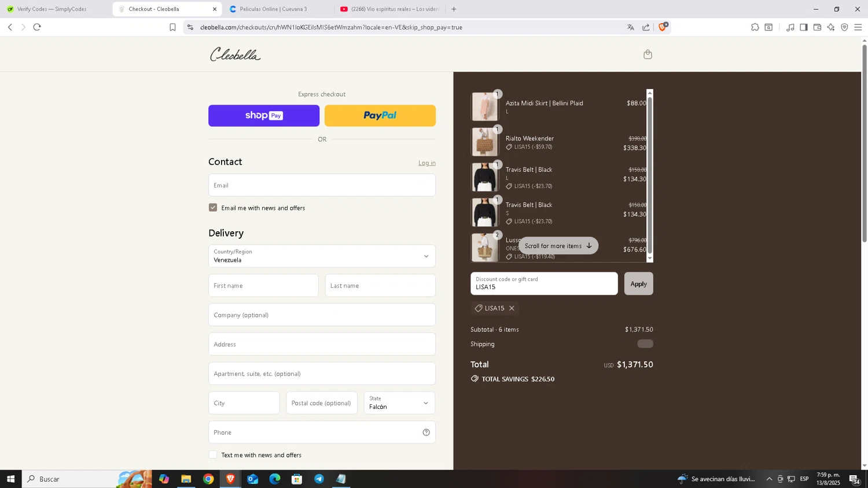This screenshot has width=868, height=488.
Task: Open Windows Start menu
Action: [10, 479]
